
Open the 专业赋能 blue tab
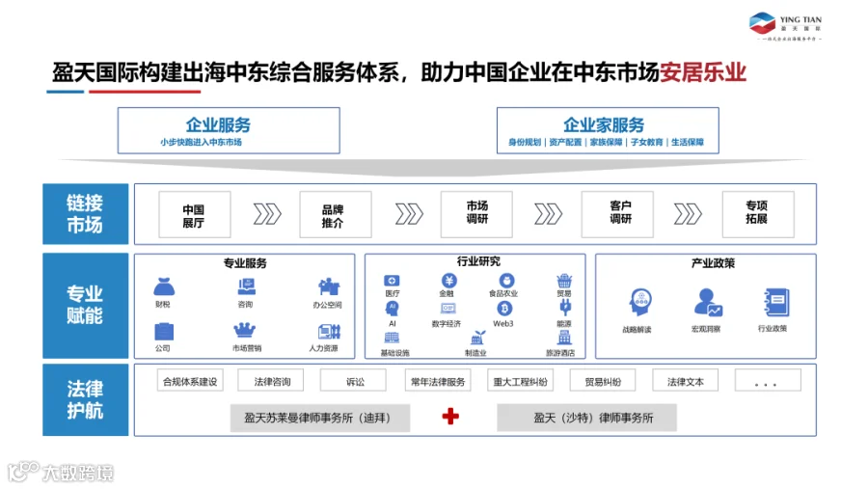click(85, 306)
